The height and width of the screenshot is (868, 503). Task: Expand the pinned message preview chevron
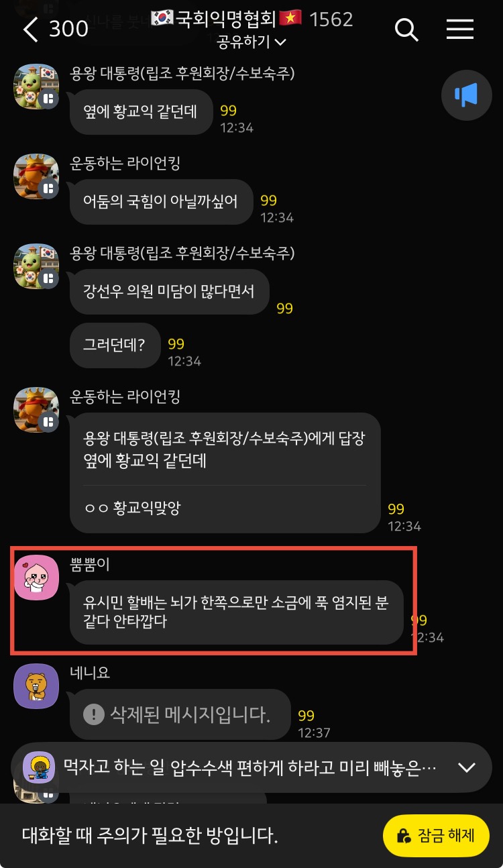pyautogui.click(x=466, y=767)
